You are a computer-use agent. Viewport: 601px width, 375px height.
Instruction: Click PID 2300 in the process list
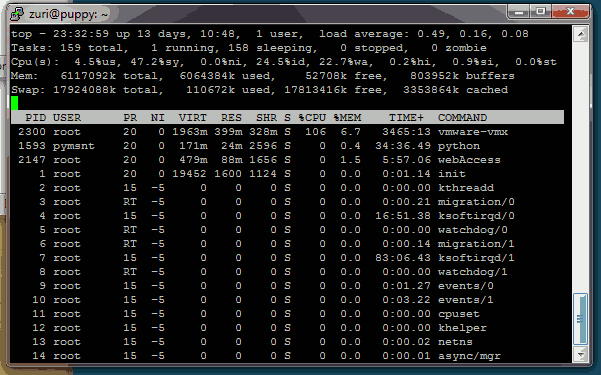(32, 132)
